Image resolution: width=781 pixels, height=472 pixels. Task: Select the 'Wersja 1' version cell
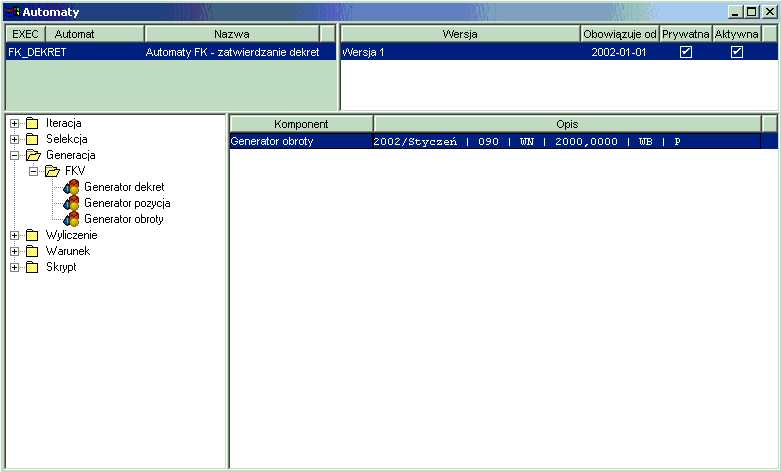[460, 52]
